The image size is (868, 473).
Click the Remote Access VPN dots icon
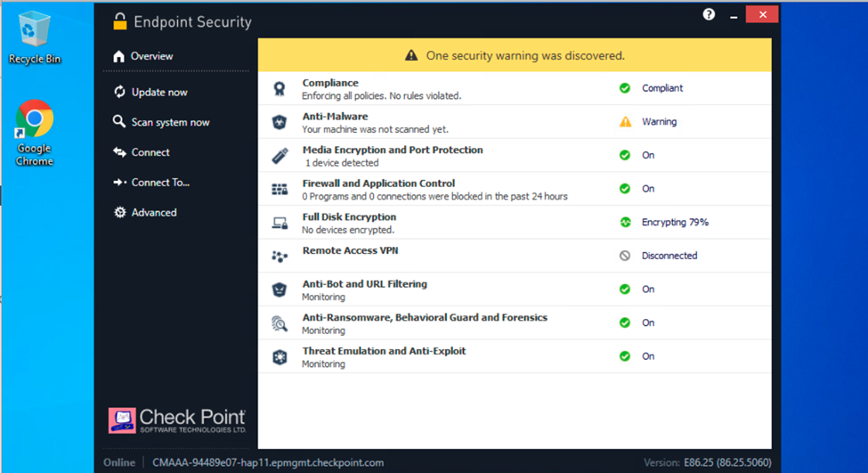(280, 257)
